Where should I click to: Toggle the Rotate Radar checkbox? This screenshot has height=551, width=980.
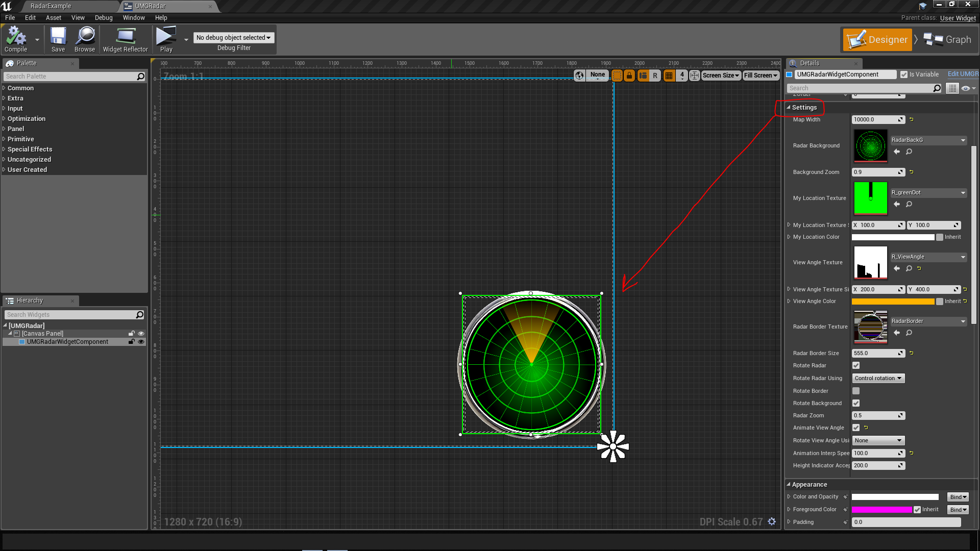pos(856,365)
